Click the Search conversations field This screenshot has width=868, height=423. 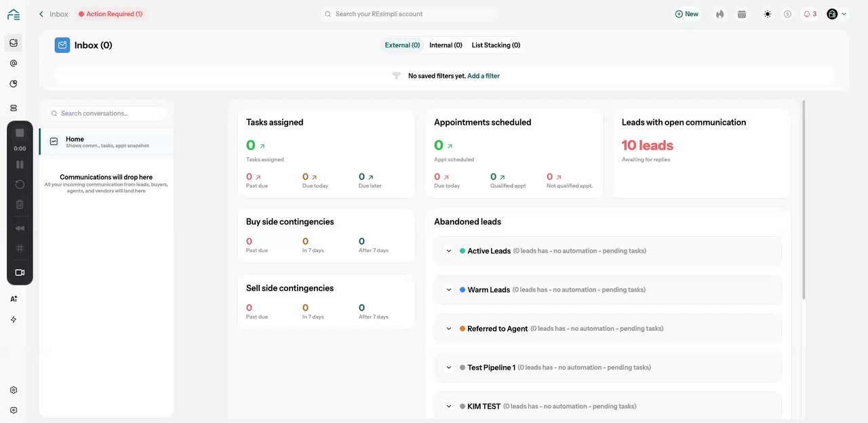click(x=106, y=113)
